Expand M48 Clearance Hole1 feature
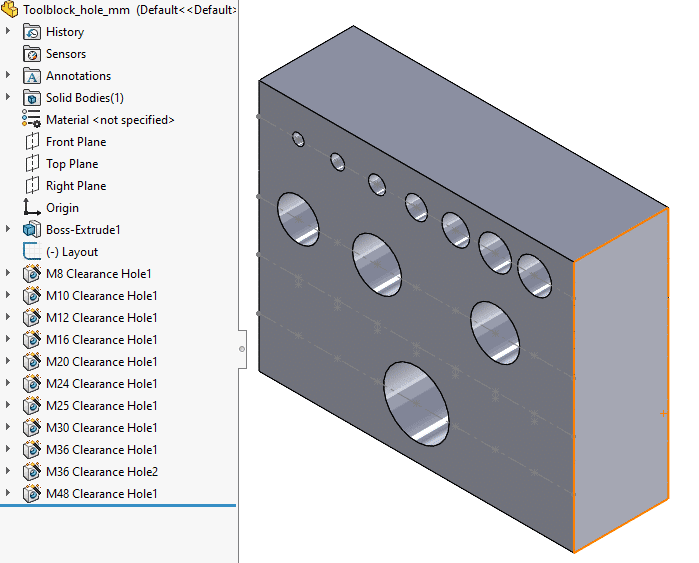699x563 pixels. click(8, 493)
